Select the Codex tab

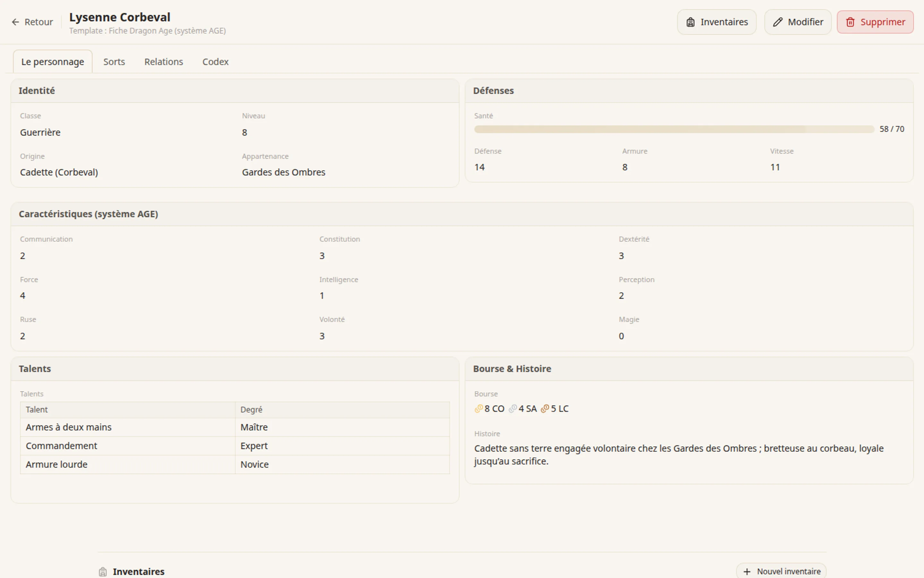(215, 62)
